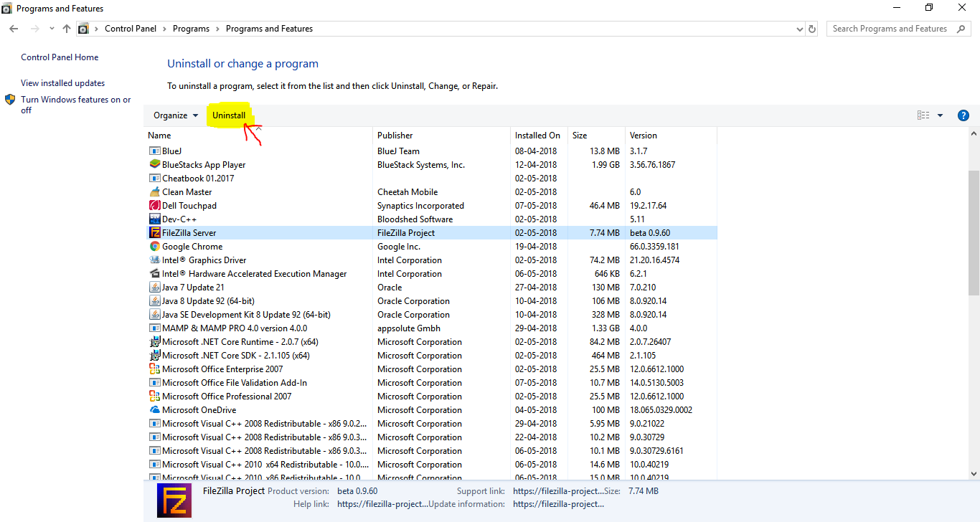The image size is (980, 522).
Task: Click the Office Professional 2007 icon
Action: pyautogui.click(x=154, y=397)
